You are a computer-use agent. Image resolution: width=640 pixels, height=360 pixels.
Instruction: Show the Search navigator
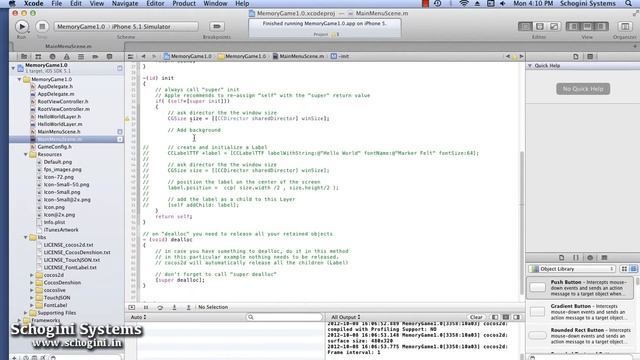(52, 57)
